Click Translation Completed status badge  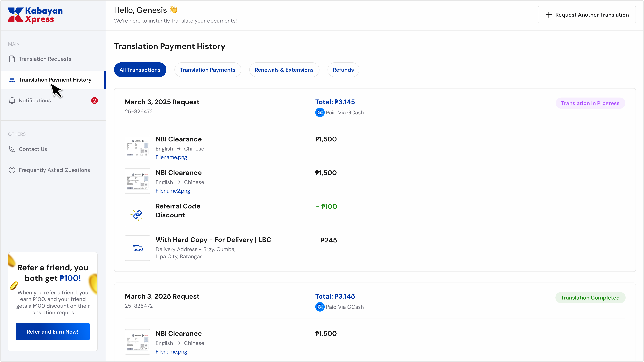[x=590, y=298]
